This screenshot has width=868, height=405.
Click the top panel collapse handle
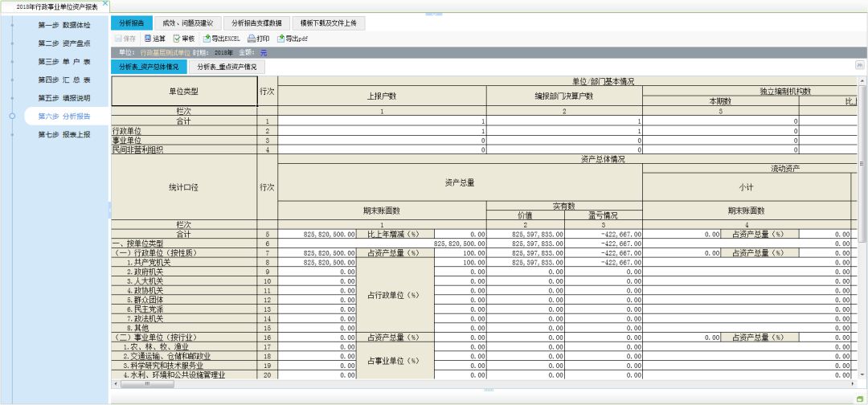pos(434,14)
